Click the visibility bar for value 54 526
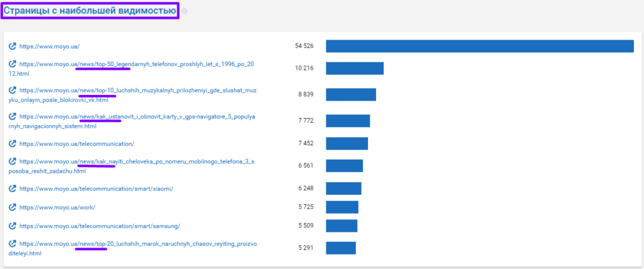Image resolution: width=644 pixels, height=269 pixels. click(x=479, y=46)
